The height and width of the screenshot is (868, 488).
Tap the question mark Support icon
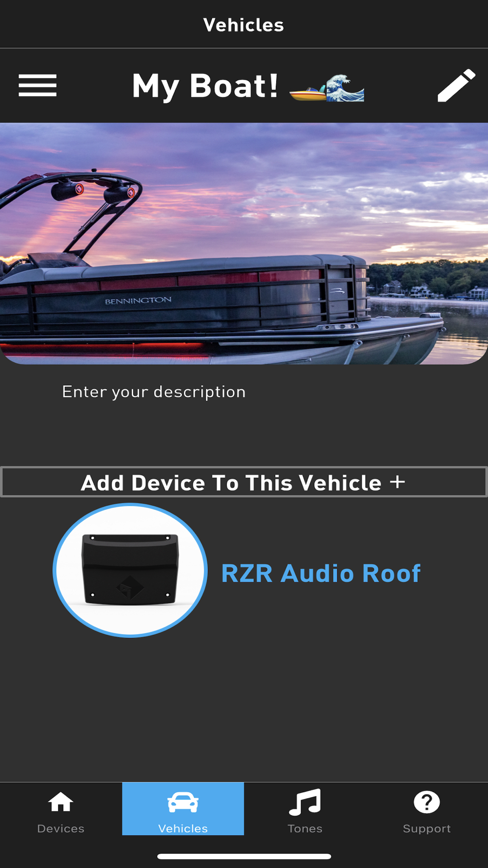point(427,802)
